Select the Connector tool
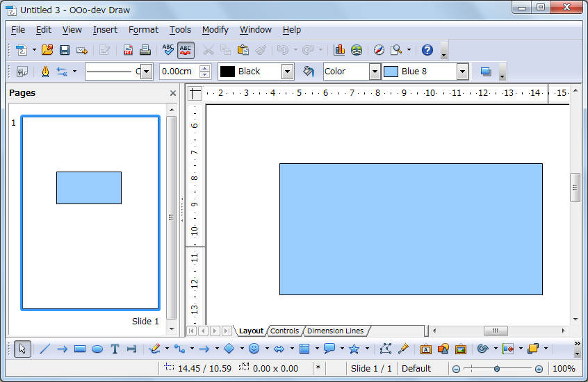 click(179, 349)
